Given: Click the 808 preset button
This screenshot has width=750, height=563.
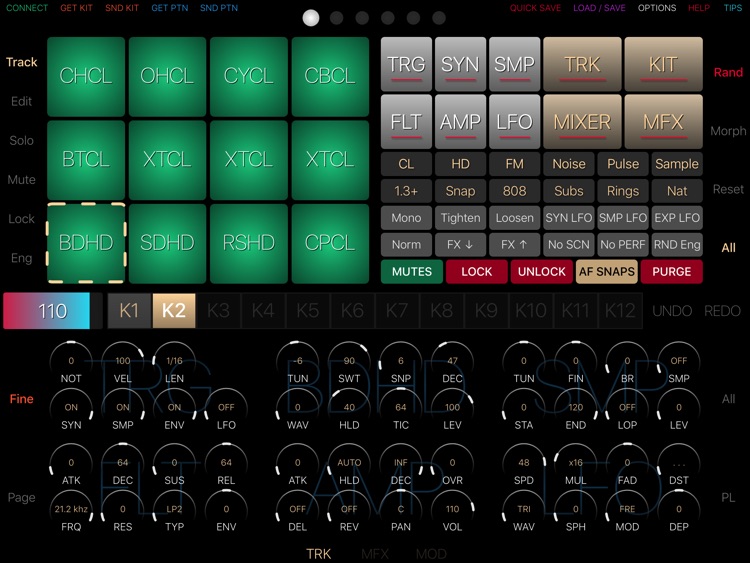Looking at the screenshot, I should 514,191.
